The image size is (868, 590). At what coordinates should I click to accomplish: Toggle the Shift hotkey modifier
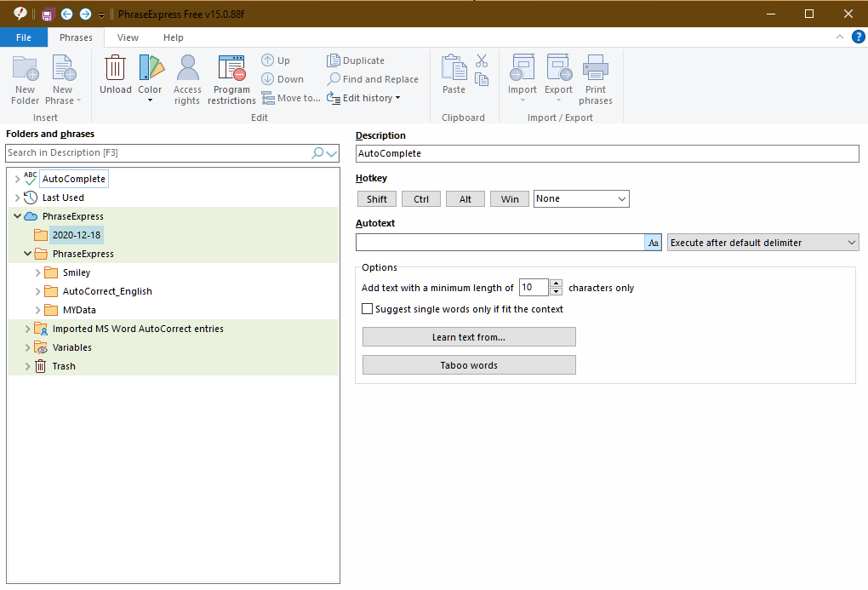pos(376,199)
